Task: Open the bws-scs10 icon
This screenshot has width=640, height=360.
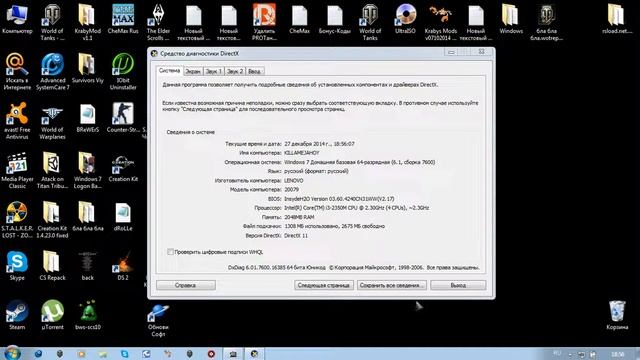Action: coord(87,315)
